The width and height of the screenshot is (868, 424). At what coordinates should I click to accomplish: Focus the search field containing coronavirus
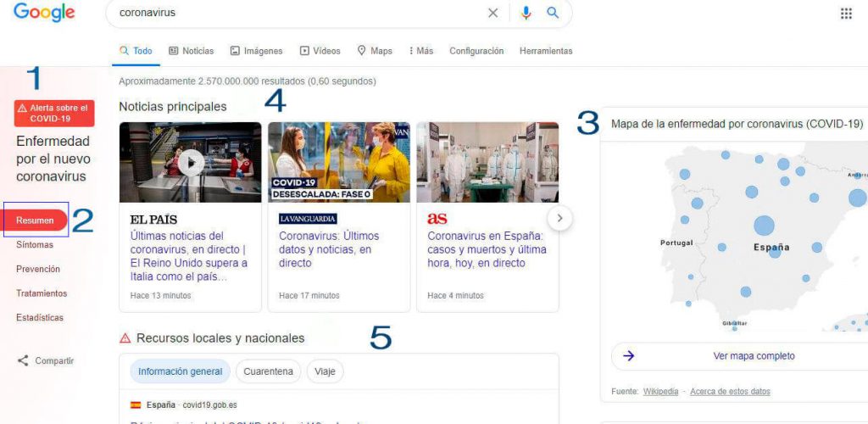pos(299,13)
